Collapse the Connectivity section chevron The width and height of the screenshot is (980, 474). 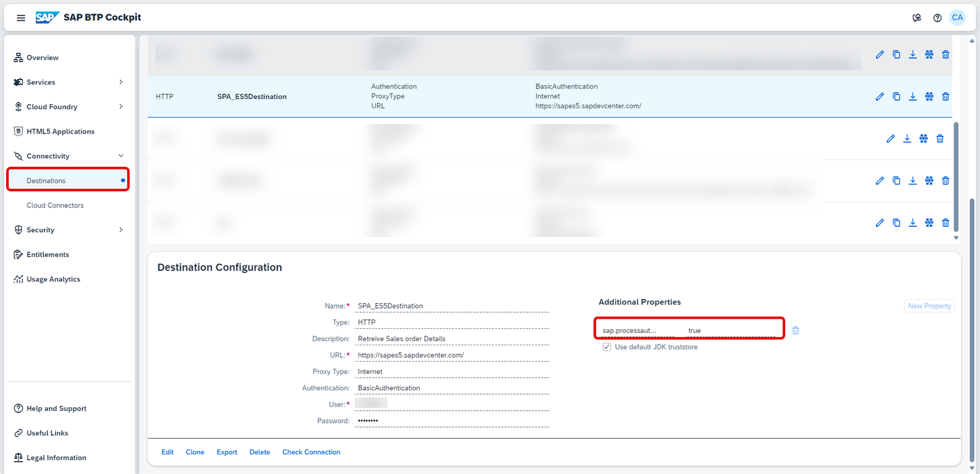click(x=121, y=156)
